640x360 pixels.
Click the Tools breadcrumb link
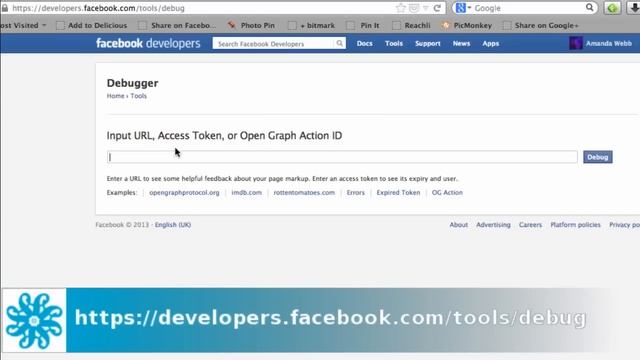click(x=138, y=96)
